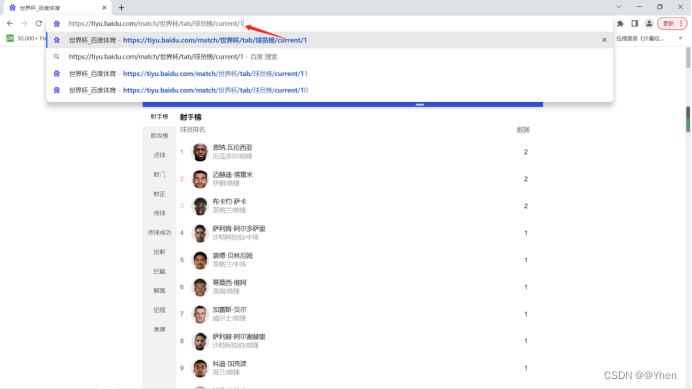692x389 pixels.
Task: Select the 拦截 sidebar tab
Action: [x=159, y=271]
